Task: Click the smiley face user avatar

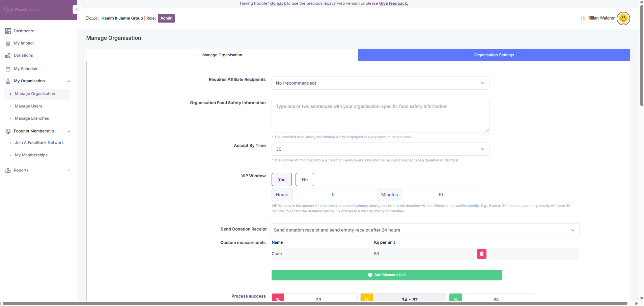Action: point(623,18)
